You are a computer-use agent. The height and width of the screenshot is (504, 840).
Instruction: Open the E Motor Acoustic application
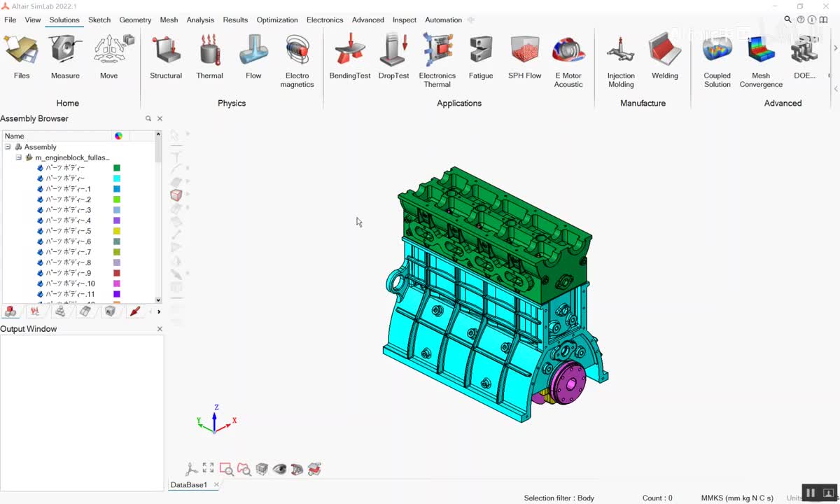568,62
